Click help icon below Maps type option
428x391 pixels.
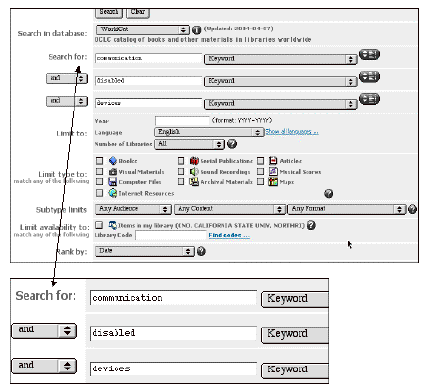click(x=329, y=194)
